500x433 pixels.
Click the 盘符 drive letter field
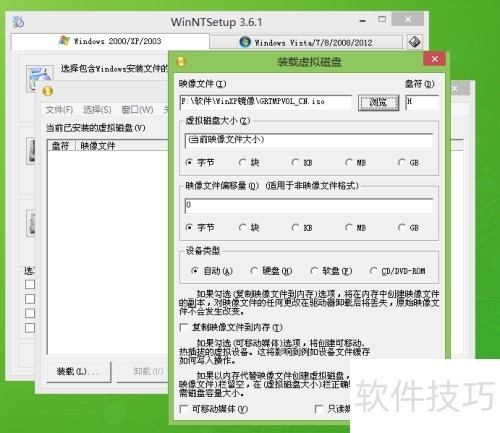422,102
